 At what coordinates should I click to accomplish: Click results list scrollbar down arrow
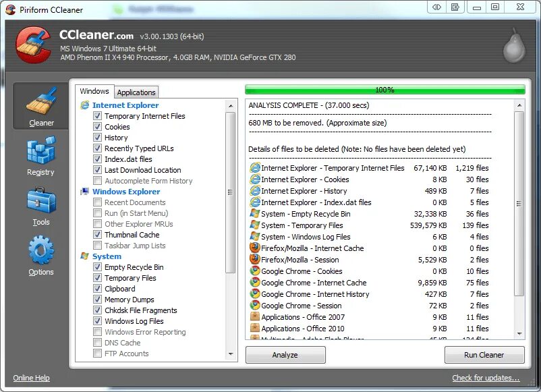coord(519,333)
